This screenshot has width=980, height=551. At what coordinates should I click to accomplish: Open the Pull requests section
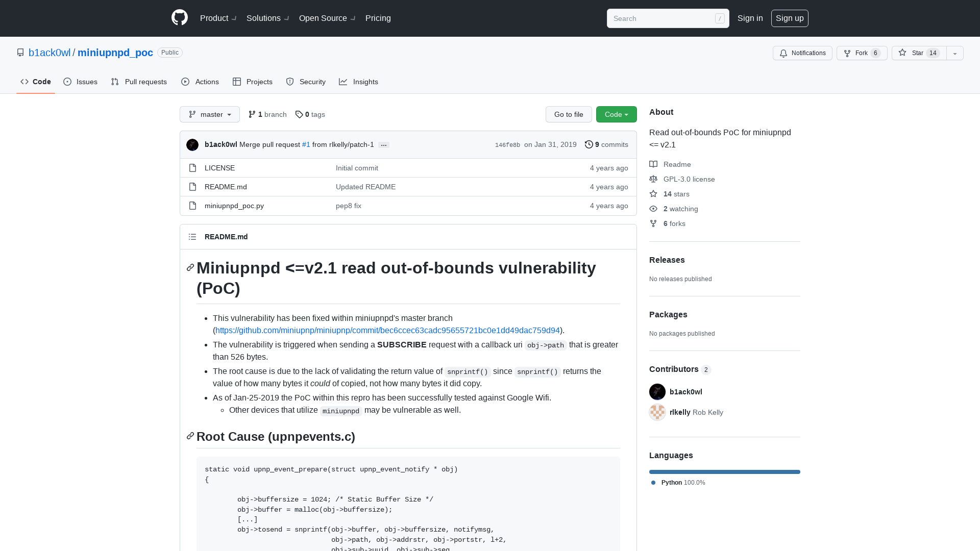coord(139,82)
